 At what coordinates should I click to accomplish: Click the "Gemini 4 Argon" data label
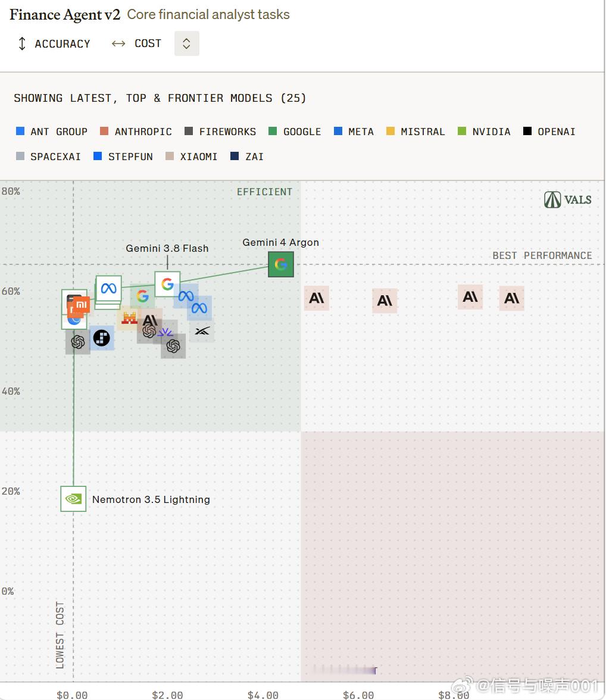[280, 242]
